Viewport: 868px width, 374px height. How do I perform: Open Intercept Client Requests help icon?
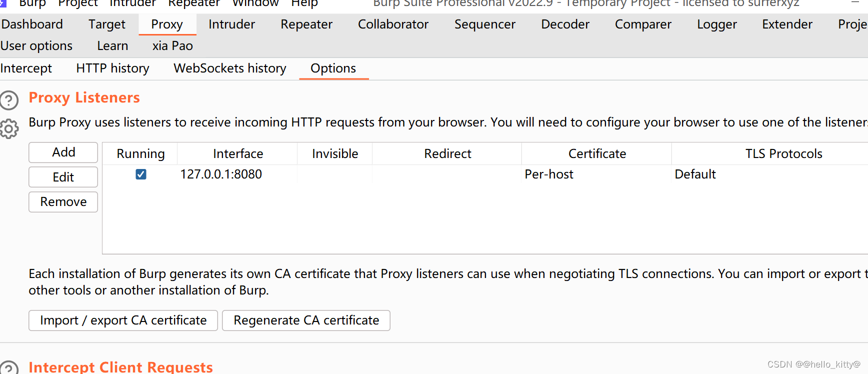[8, 368]
